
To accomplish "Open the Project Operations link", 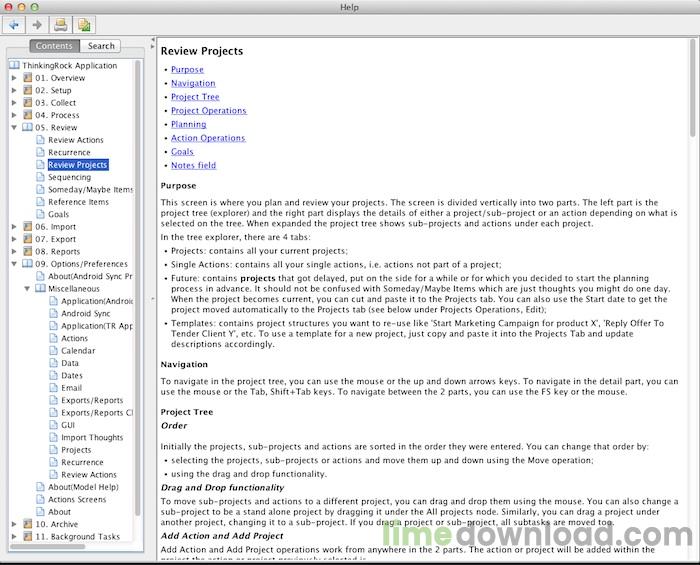I will [208, 111].
